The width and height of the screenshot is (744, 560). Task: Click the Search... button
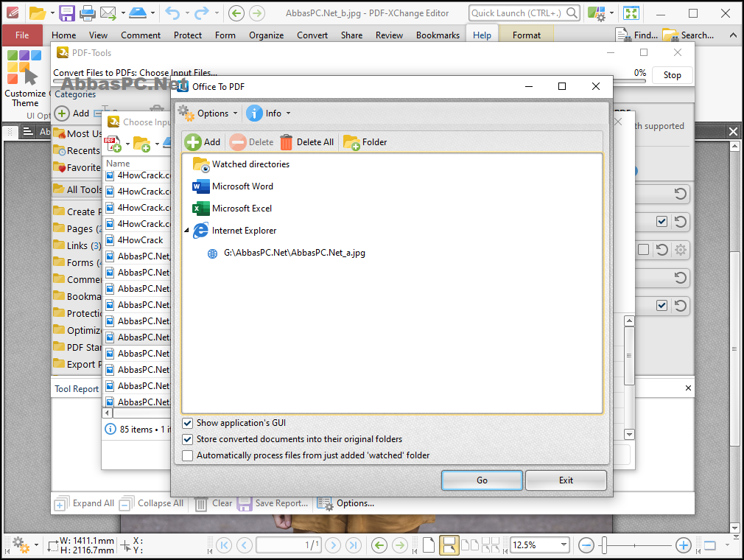pyautogui.click(x=688, y=35)
